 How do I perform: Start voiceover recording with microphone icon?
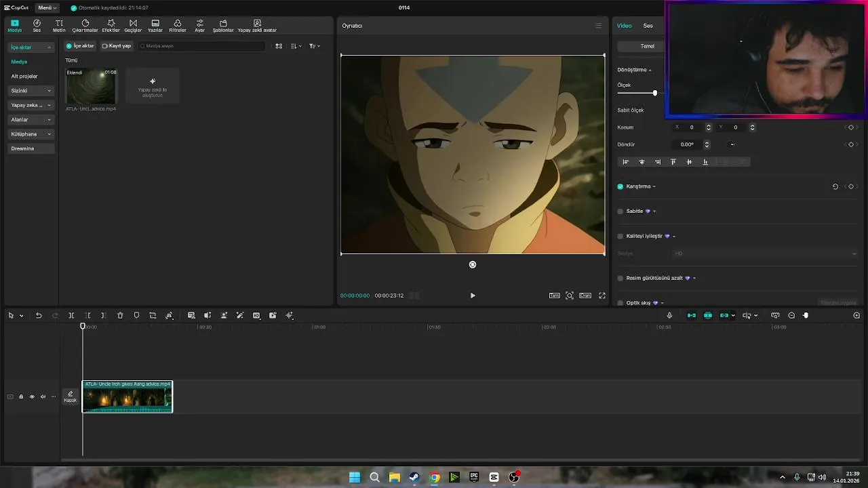click(x=669, y=315)
